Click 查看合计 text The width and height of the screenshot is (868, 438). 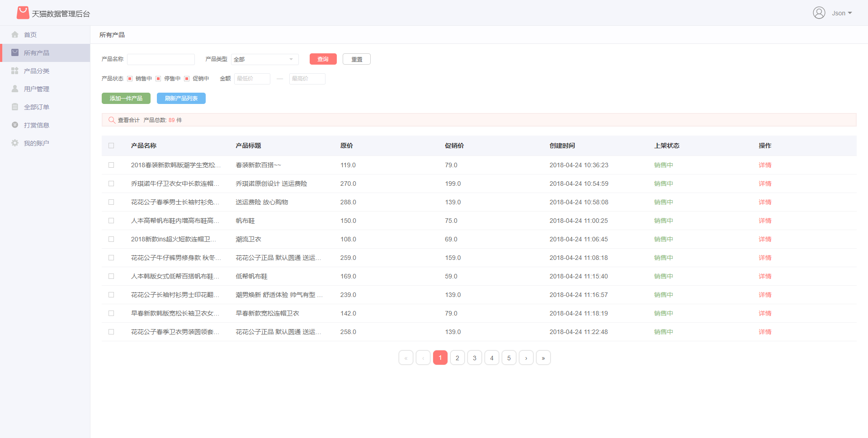click(x=129, y=120)
